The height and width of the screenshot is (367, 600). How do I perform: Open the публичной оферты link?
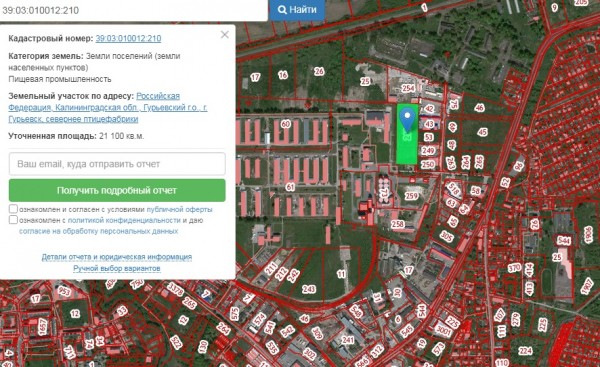click(x=179, y=209)
